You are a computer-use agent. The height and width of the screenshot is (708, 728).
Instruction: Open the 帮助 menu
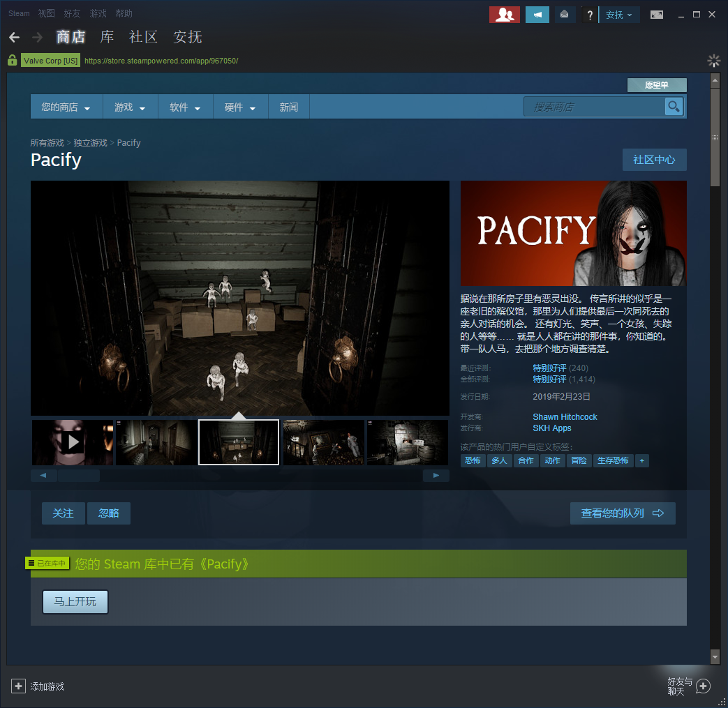tap(124, 13)
